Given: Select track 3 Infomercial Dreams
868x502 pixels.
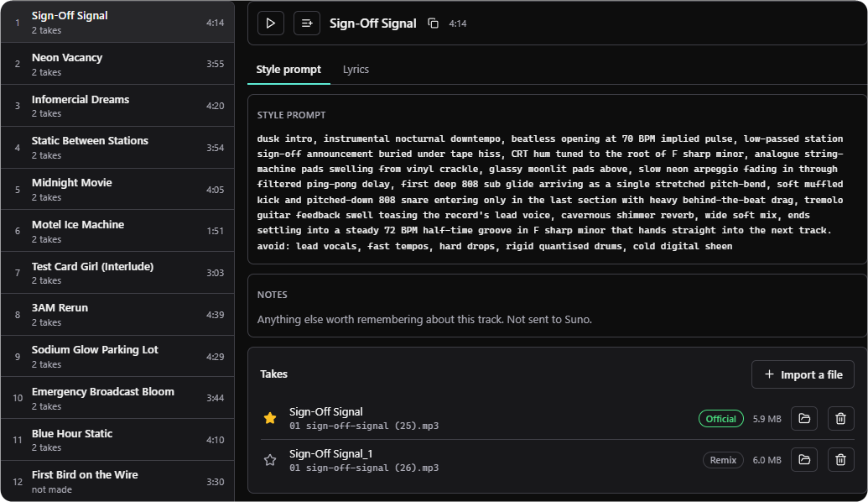Looking at the screenshot, I should pos(117,106).
